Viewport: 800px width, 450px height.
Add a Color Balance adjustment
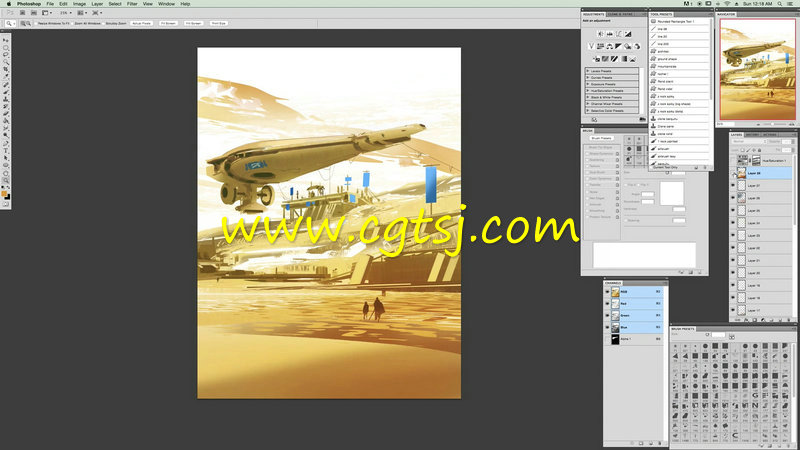tap(609, 46)
